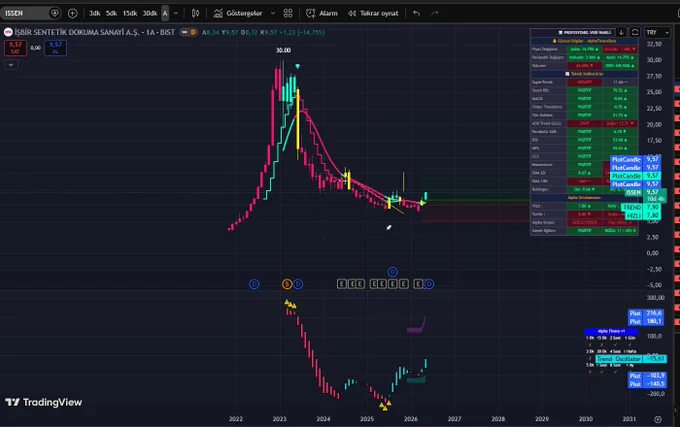Viewport: 680px width, 427px height.
Task: Click the Trend Oscillator -15,01 label
Action: (631, 359)
